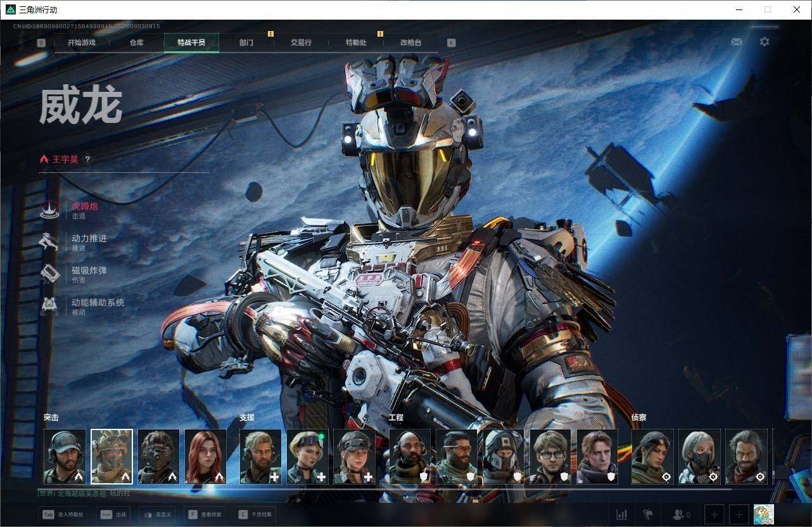
Task: Click the second add-teammate plus slot
Action: click(739, 514)
